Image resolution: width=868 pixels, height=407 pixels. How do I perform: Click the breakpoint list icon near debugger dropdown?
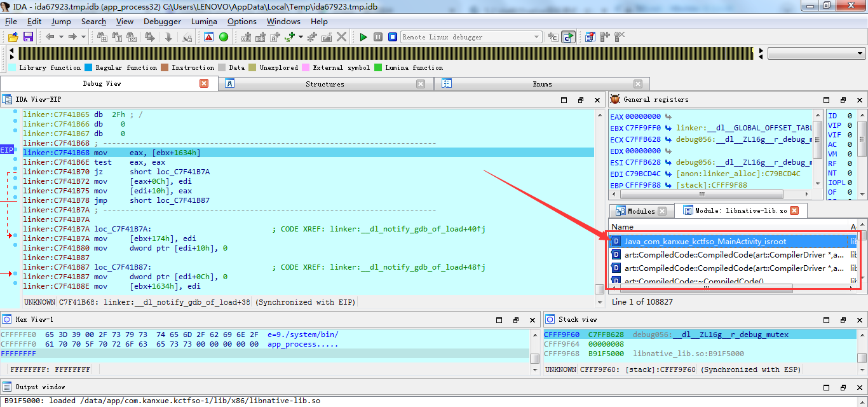click(x=590, y=37)
